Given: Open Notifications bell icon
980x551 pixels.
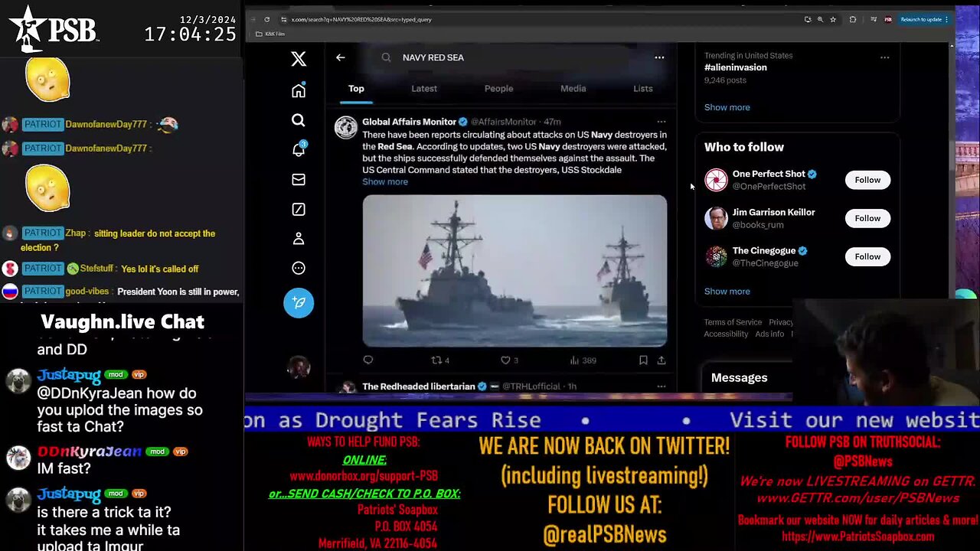Looking at the screenshot, I should (x=299, y=149).
